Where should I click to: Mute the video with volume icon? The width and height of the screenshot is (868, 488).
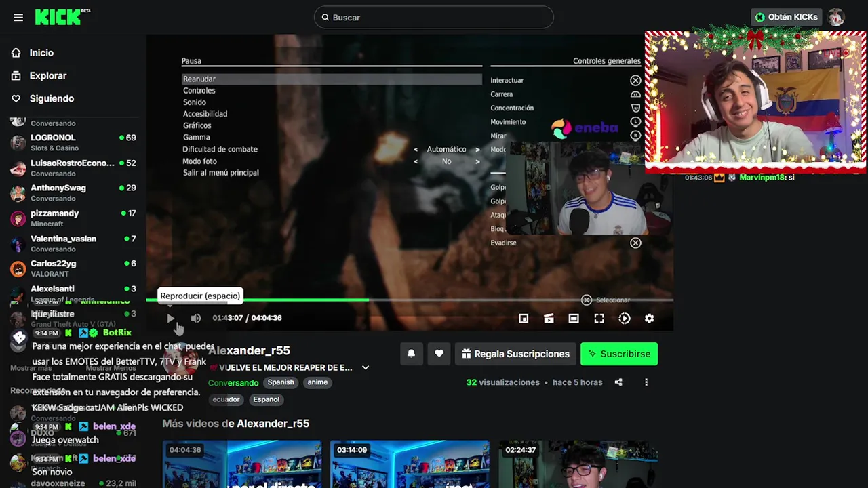pos(195,318)
